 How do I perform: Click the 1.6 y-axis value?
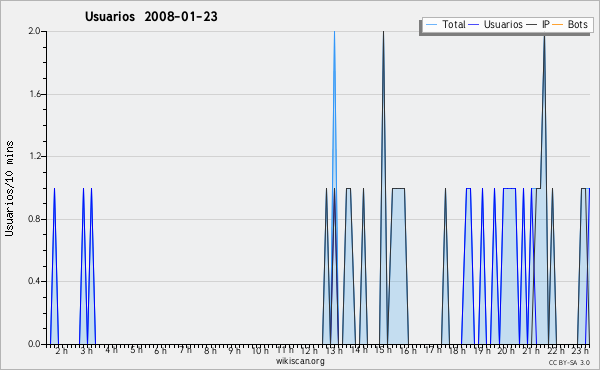(34, 94)
